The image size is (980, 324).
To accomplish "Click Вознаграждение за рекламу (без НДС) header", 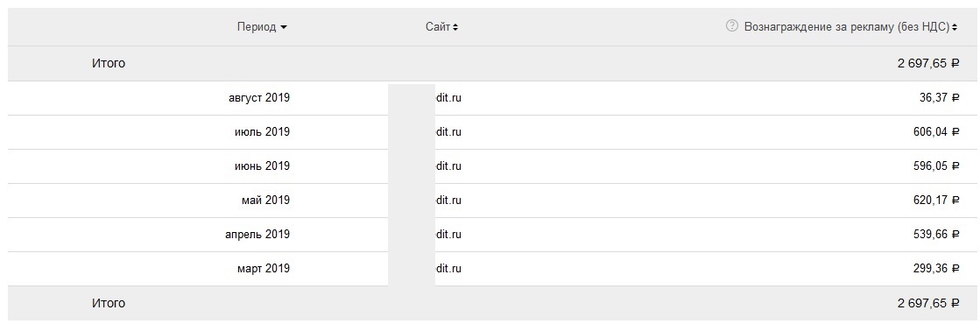I will pos(847,27).
